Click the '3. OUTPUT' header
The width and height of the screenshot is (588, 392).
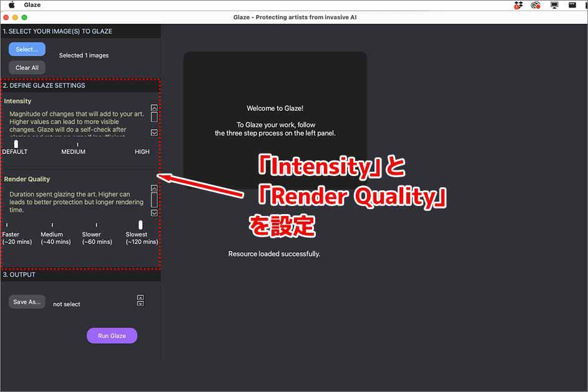click(x=19, y=275)
